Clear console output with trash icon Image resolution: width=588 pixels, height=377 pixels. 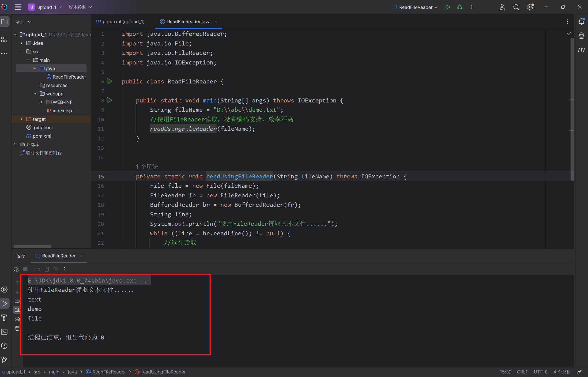[x=17, y=328]
